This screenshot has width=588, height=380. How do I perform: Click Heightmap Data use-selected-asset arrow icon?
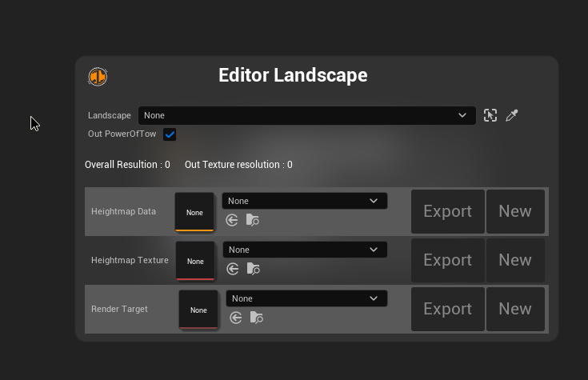click(232, 220)
